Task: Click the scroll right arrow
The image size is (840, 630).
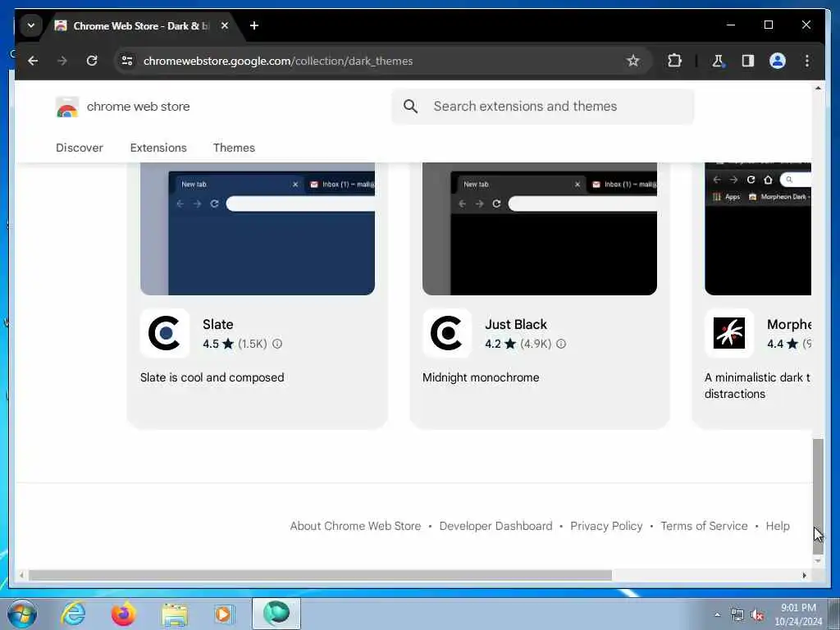Action: point(804,575)
